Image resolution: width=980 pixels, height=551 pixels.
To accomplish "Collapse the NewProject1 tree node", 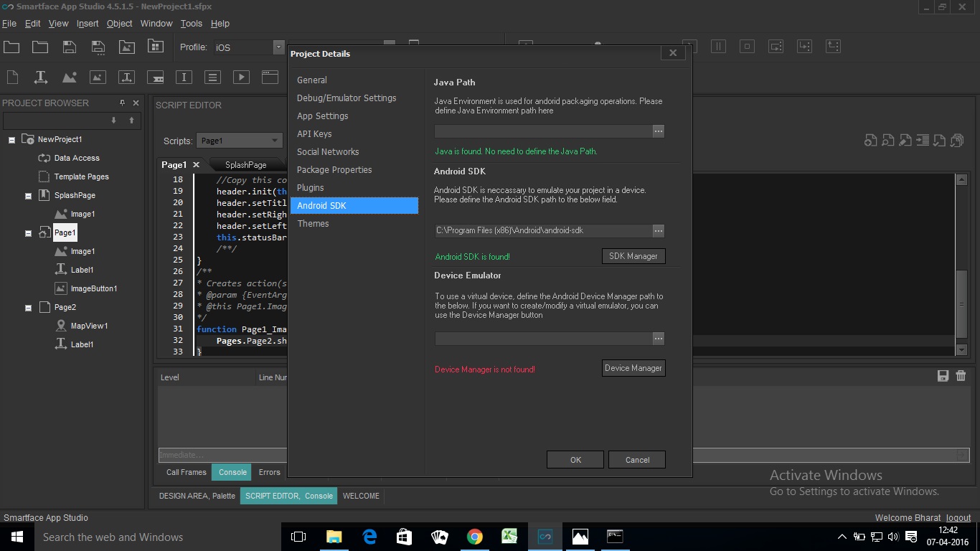I will pos(12,140).
